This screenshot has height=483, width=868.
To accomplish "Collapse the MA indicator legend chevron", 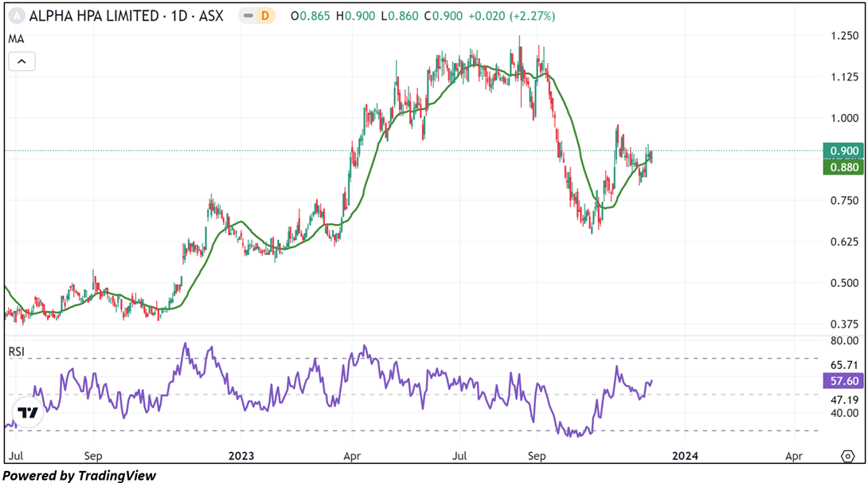I will coord(22,61).
